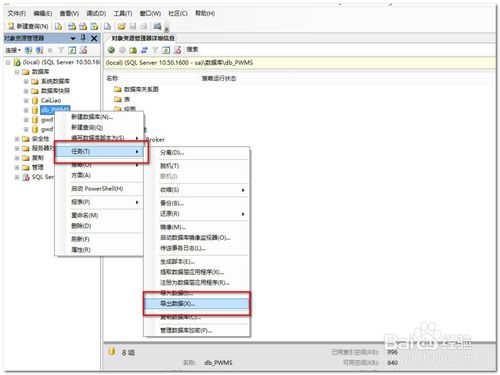Click the refresh icon in details toolbar

coord(166,50)
